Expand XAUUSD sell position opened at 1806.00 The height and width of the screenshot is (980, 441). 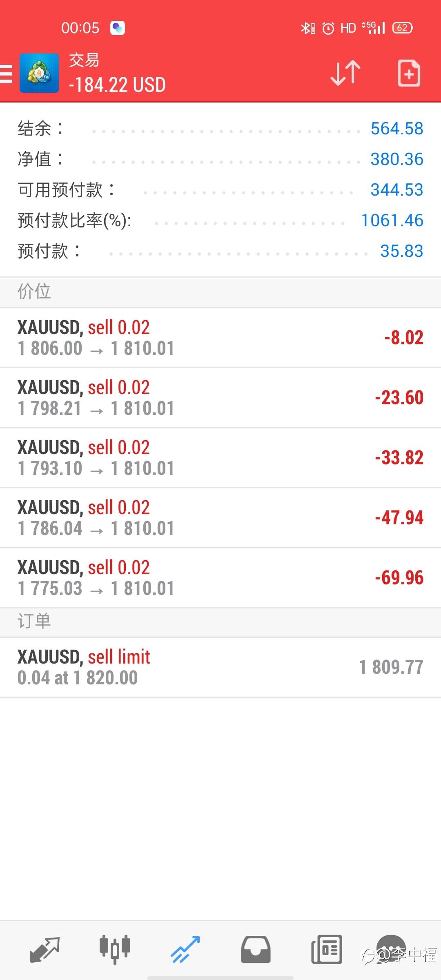[220, 338]
